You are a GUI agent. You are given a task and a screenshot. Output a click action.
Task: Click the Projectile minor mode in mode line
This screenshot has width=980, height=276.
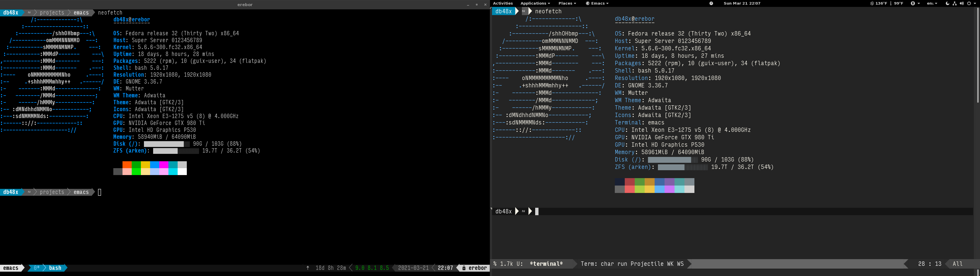[x=647, y=264]
